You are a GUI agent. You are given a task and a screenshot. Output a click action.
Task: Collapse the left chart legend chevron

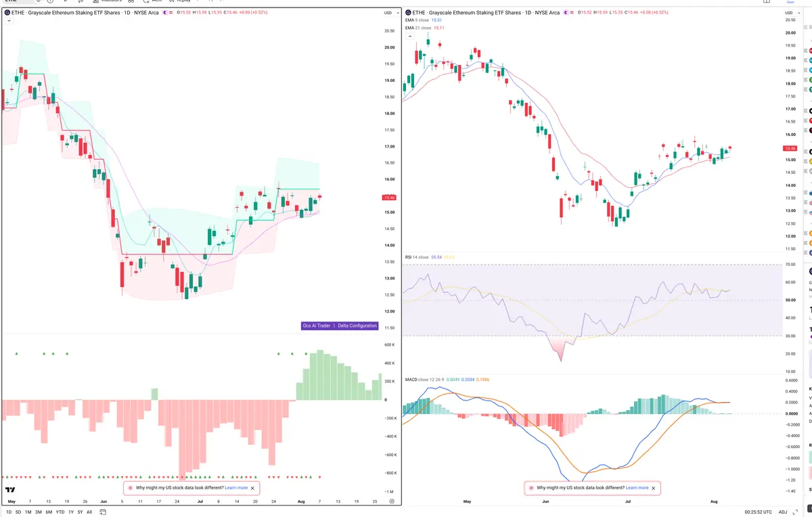pyautogui.click(x=9, y=21)
